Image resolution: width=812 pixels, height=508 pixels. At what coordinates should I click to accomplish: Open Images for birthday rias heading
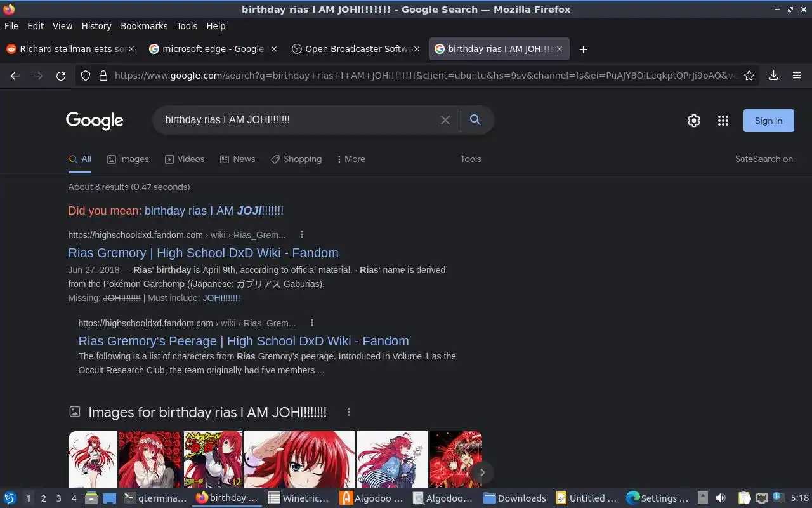(x=207, y=412)
